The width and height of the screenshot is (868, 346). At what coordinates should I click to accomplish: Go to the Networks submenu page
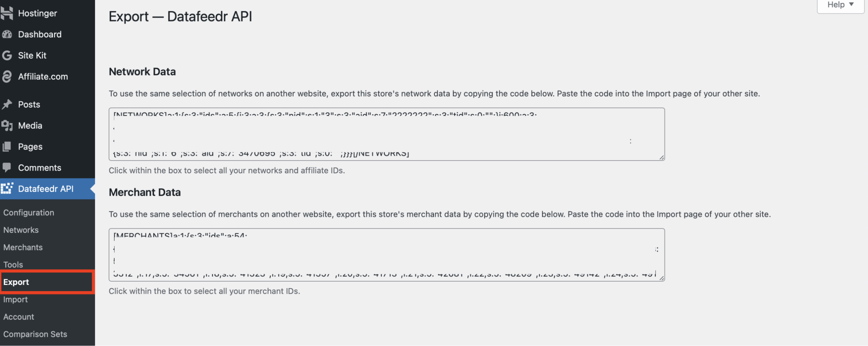click(21, 230)
